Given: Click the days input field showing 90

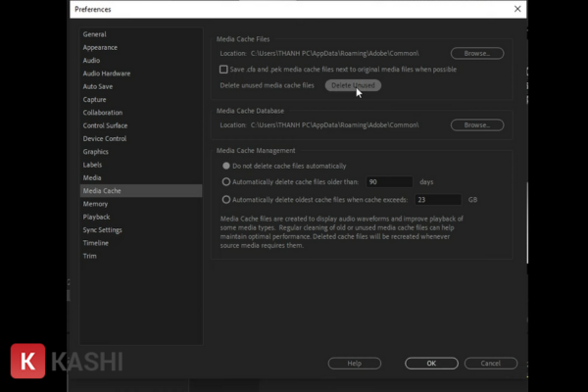Looking at the screenshot, I should pos(388,182).
